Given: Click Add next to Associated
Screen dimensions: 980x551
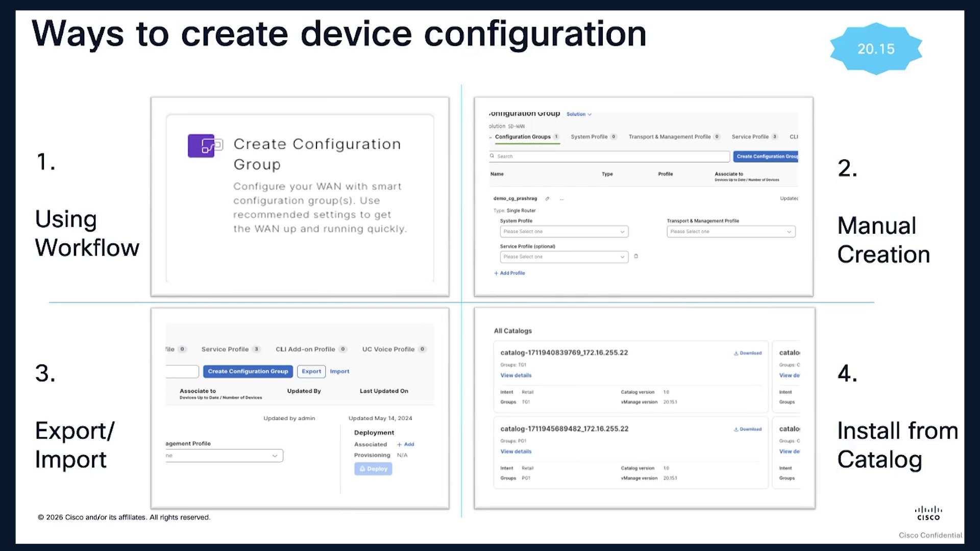Looking at the screenshot, I should click(x=406, y=444).
